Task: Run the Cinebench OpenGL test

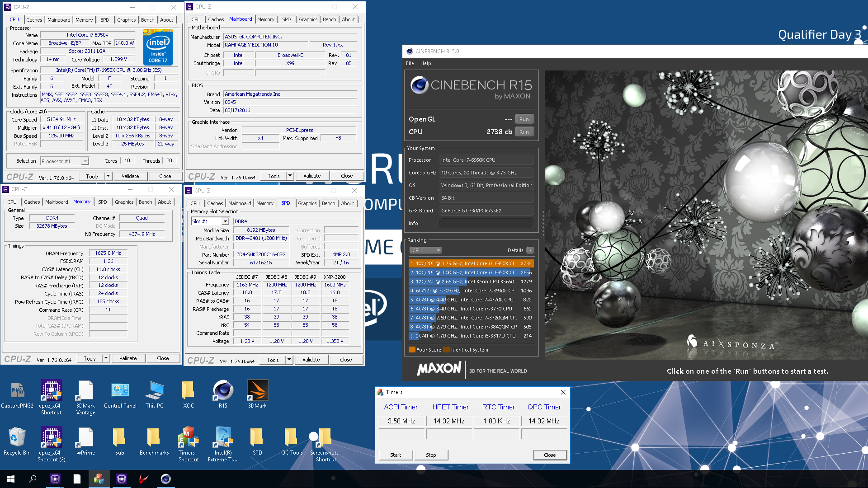Action: click(x=524, y=119)
